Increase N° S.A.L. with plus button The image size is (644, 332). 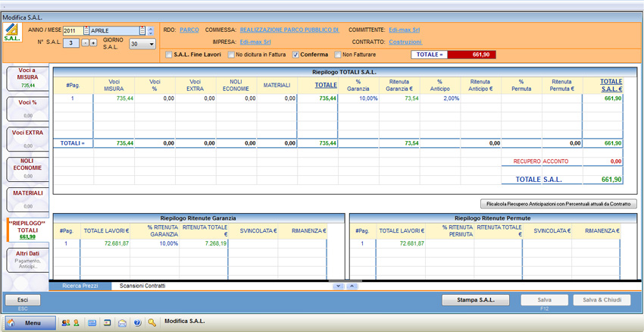click(93, 43)
